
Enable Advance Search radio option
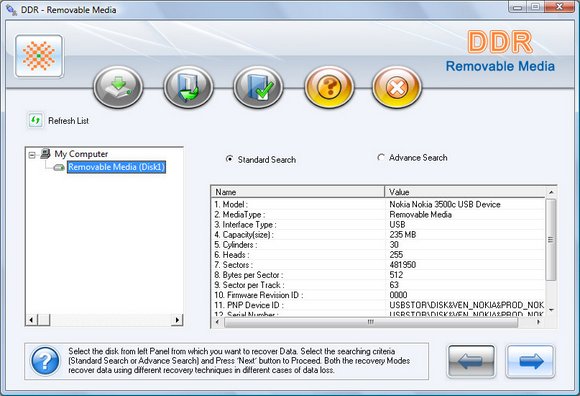[x=381, y=158]
